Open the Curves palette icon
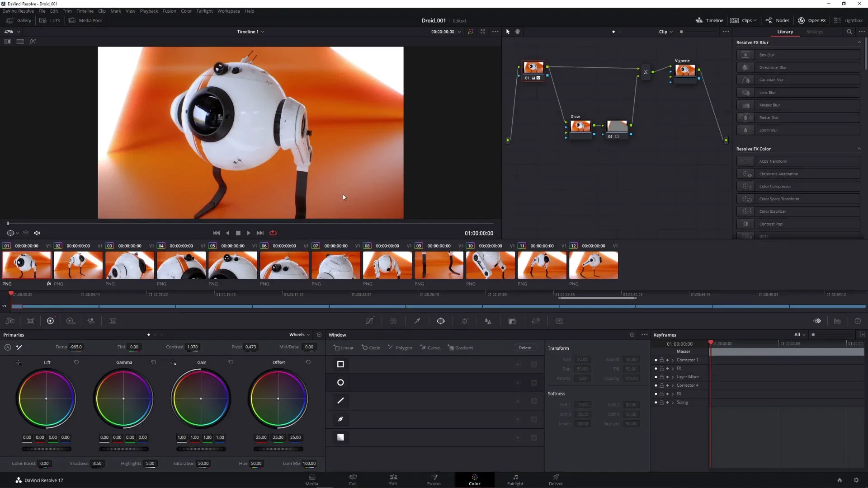Screen dimensions: 868x488 [370, 321]
